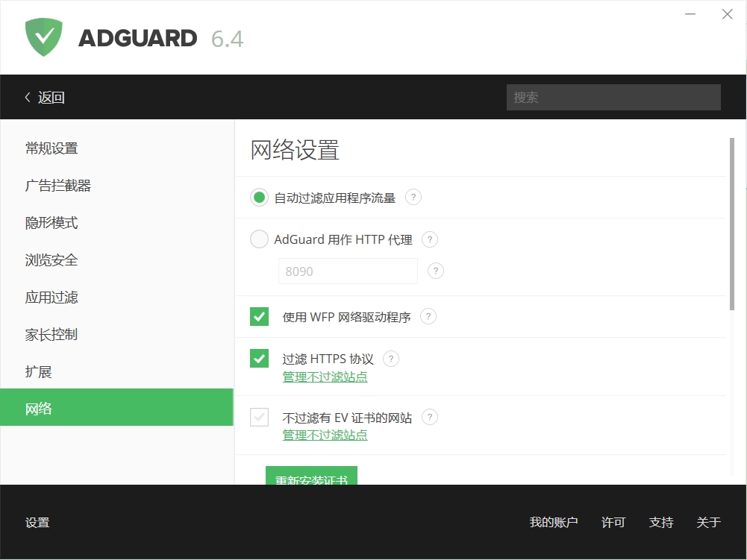Open 广告拦截器 section
The width and height of the screenshot is (747, 560).
(x=116, y=185)
